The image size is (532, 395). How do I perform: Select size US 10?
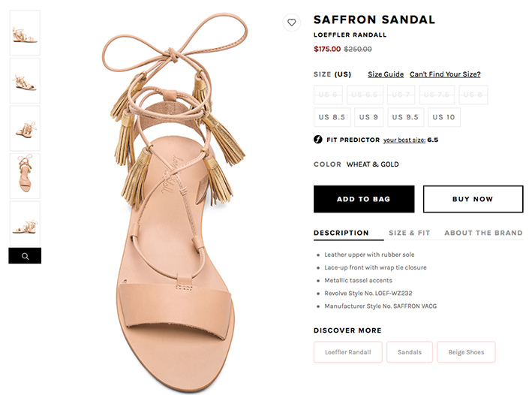(x=443, y=117)
